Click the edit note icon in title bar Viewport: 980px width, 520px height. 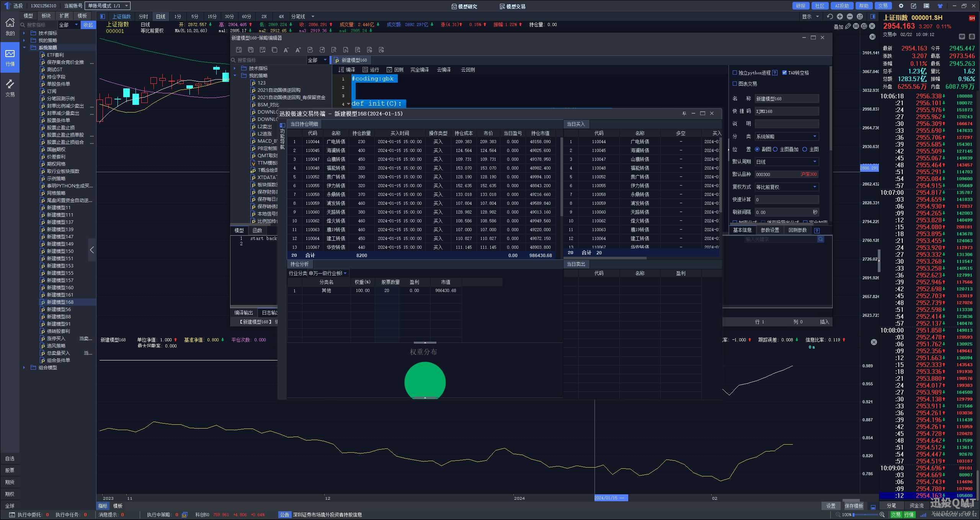click(913, 6)
